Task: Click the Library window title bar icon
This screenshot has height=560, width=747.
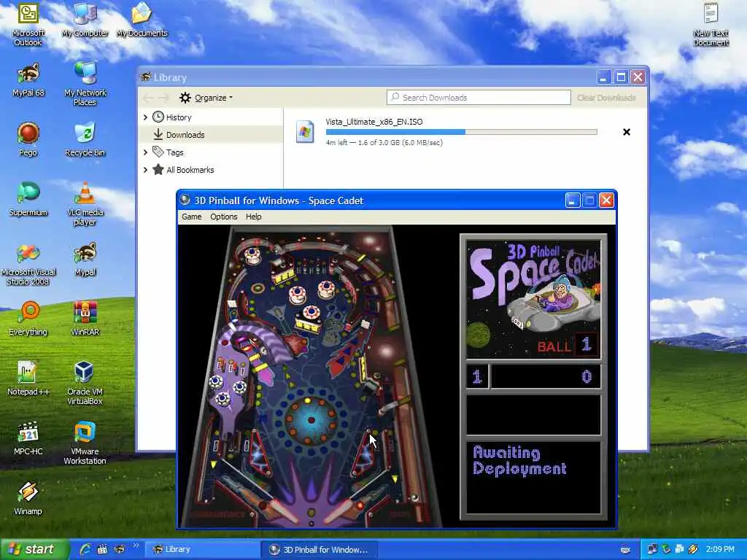Action: tap(146, 77)
